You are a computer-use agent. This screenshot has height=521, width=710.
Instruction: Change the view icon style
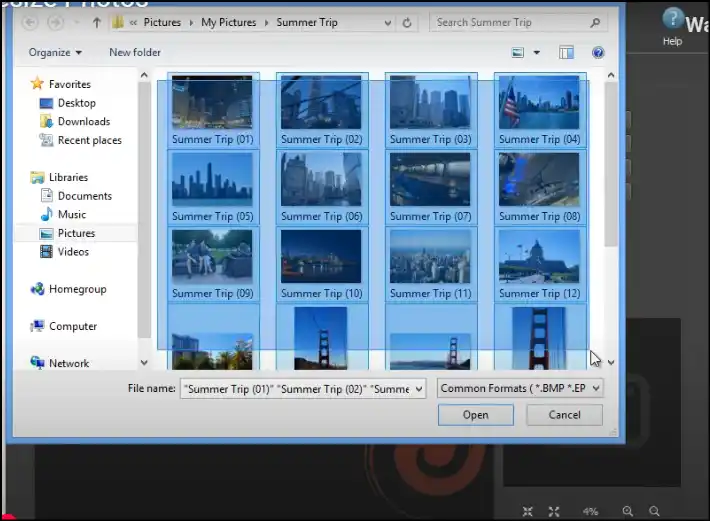pyautogui.click(x=518, y=53)
